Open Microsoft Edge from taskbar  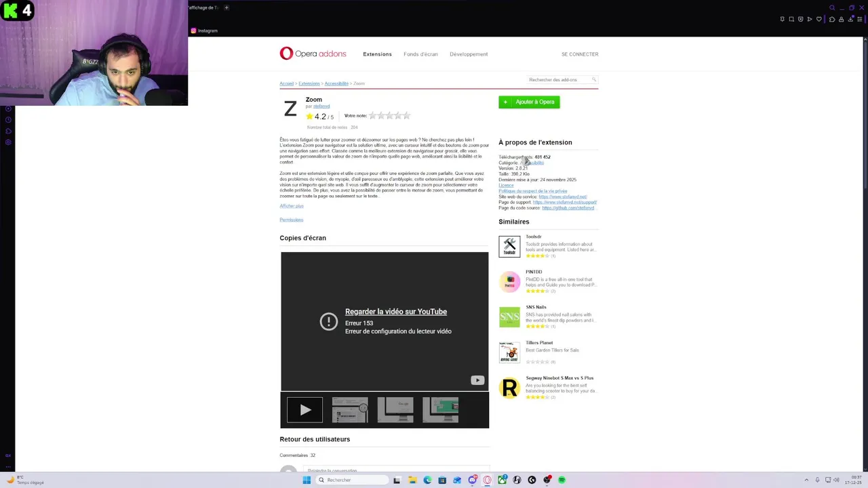click(x=427, y=480)
